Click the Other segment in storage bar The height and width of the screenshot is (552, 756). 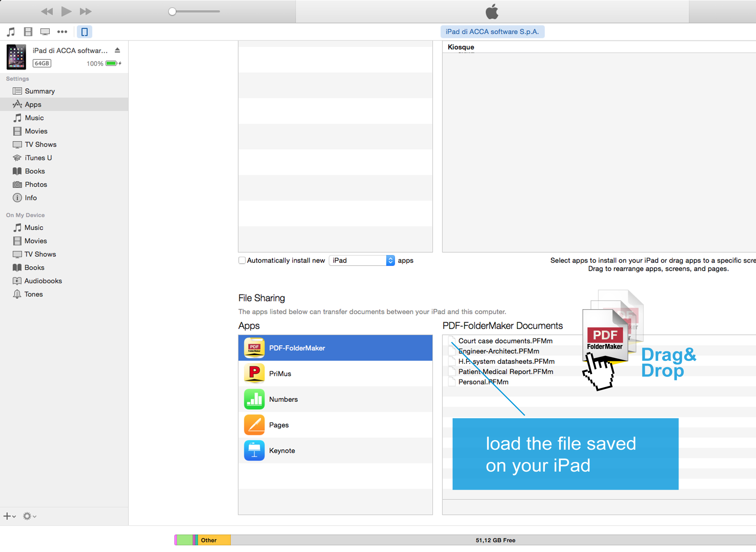tap(214, 540)
